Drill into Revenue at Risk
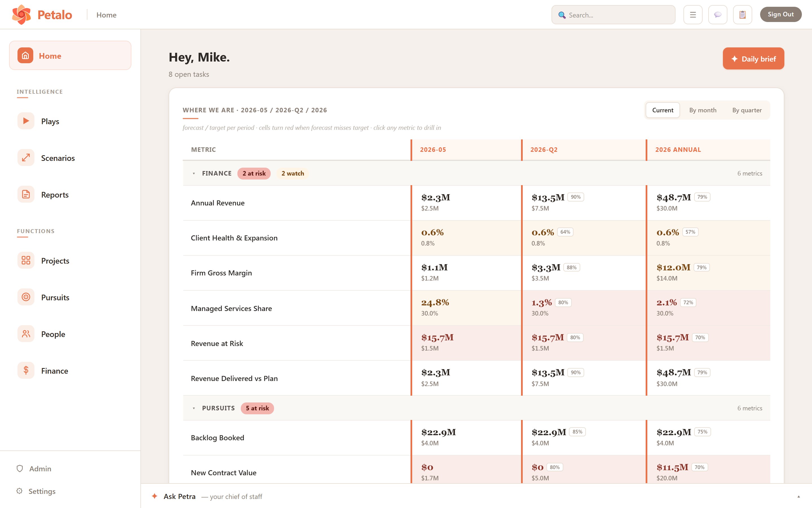 (x=217, y=343)
